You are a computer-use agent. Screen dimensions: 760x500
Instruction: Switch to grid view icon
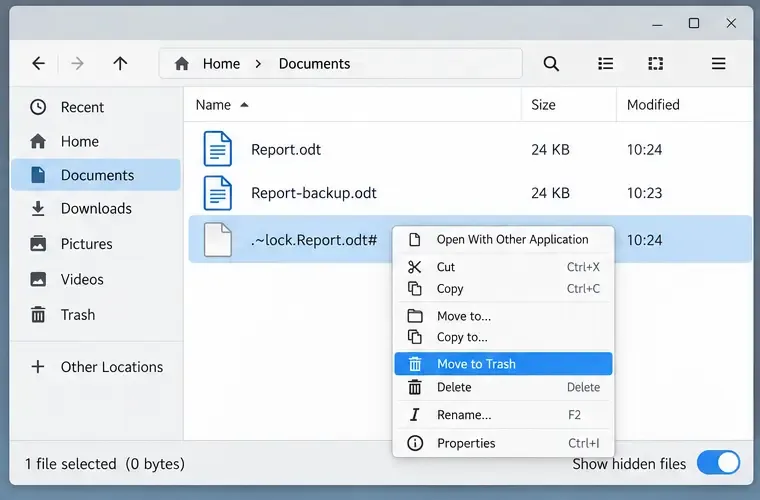[x=655, y=63]
